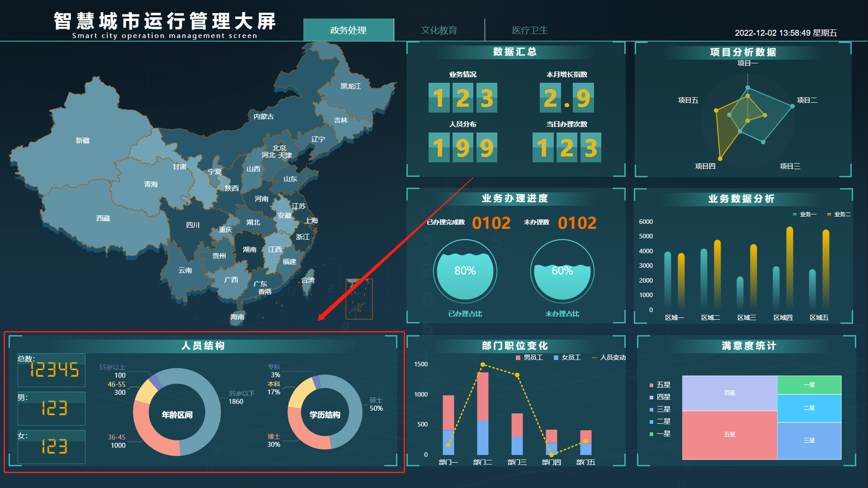This screenshot has width=868, height=488.
Task: Click the 当日办理次数 counter
Action: point(567,147)
